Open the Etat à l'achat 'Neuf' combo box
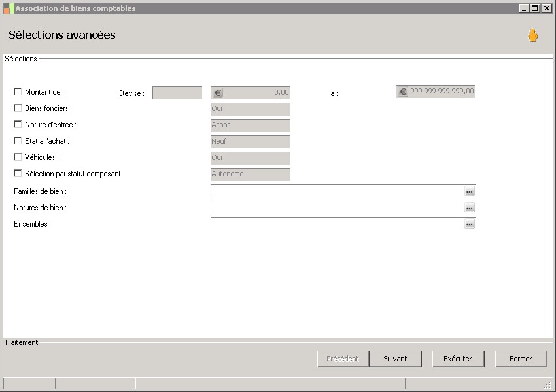The image size is (556, 392). (x=250, y=142)
